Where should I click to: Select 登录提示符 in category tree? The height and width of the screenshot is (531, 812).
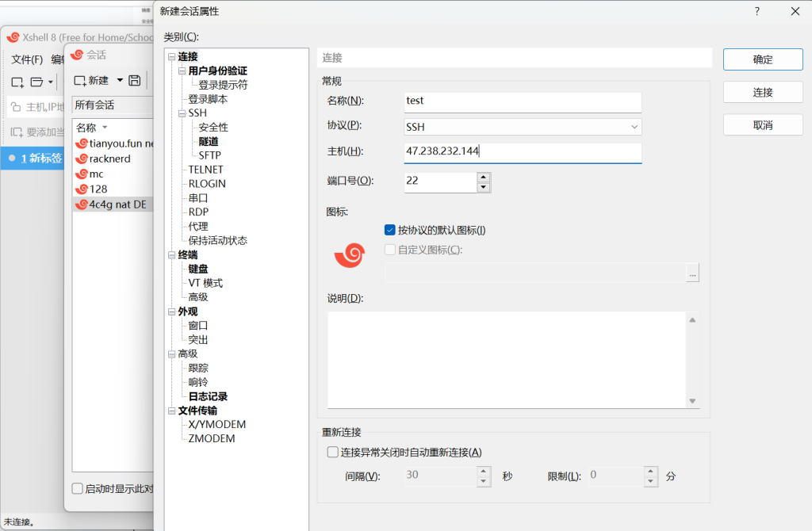coord(223,85)
